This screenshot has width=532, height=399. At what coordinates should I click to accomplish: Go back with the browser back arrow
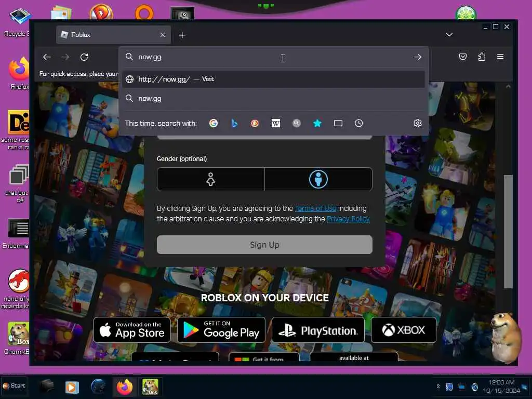(x=47, y=57)
